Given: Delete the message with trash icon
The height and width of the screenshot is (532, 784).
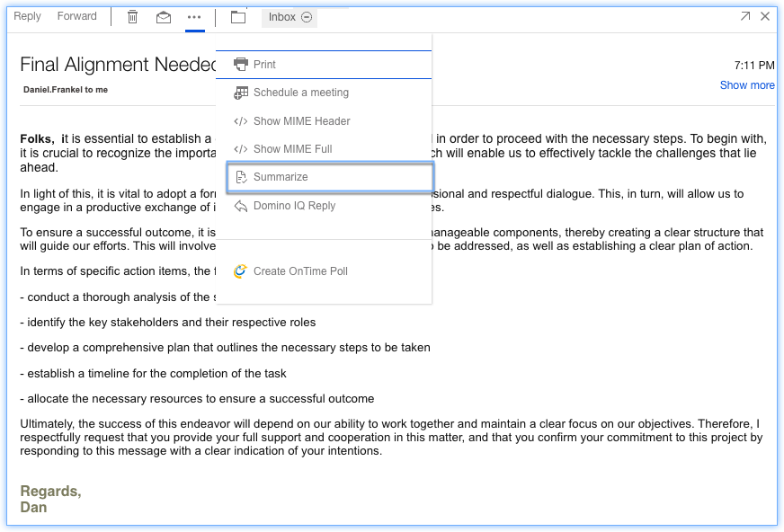Looking at the screenshot, I should coord(132,17).
